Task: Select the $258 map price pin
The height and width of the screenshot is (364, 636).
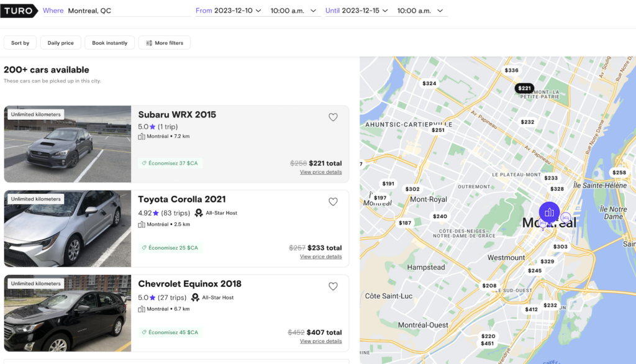Action: click(x=619, y=173)
